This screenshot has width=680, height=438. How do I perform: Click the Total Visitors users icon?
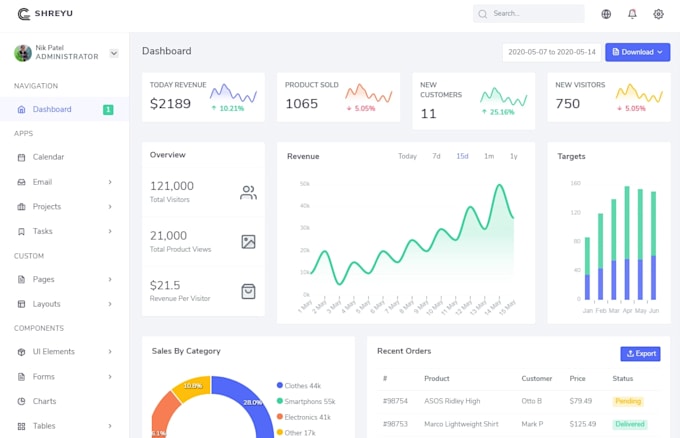tap(248, 192)
